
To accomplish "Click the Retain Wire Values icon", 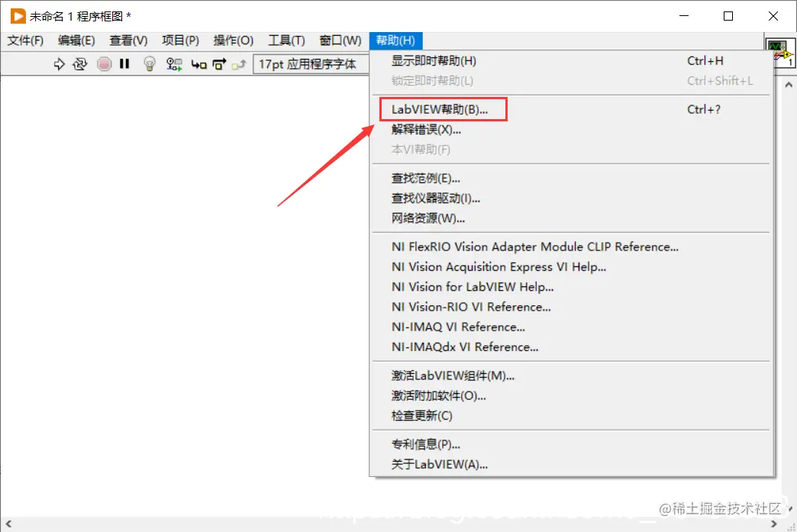I will click(174, 64).
